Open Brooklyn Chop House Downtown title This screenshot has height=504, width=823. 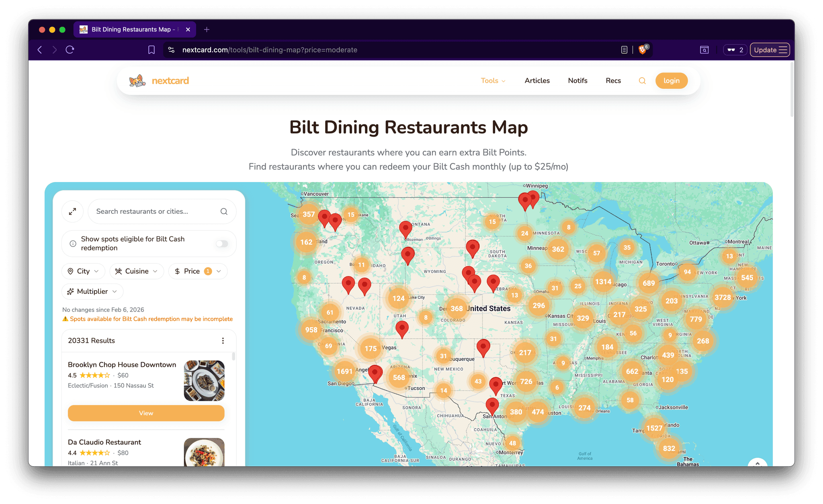pos(122,365)
